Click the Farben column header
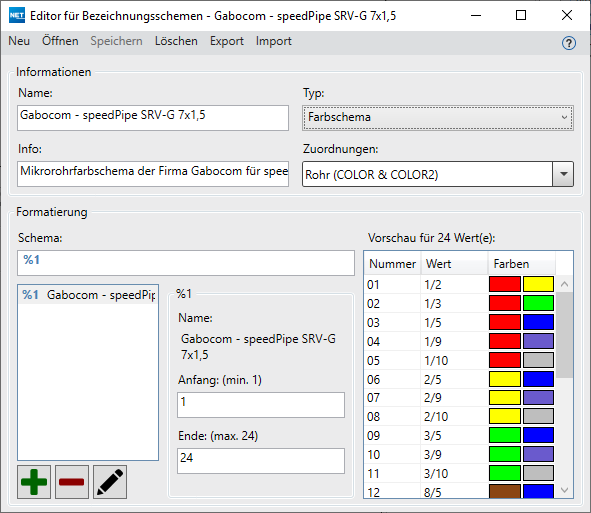Screen dimensions: 591x513 tap(522, 263)
